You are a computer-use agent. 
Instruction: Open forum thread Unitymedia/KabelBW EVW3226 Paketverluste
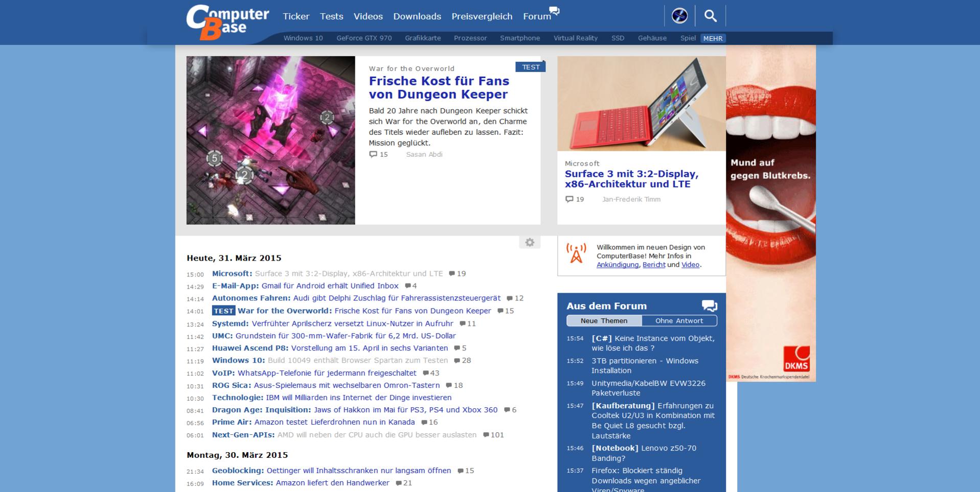(x=648, y=388)
